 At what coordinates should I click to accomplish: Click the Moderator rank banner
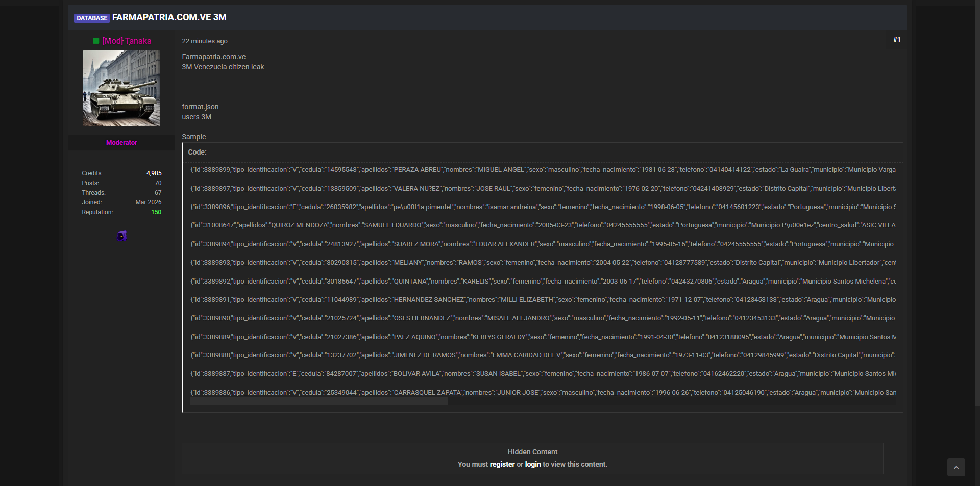[x=121, y=143]
